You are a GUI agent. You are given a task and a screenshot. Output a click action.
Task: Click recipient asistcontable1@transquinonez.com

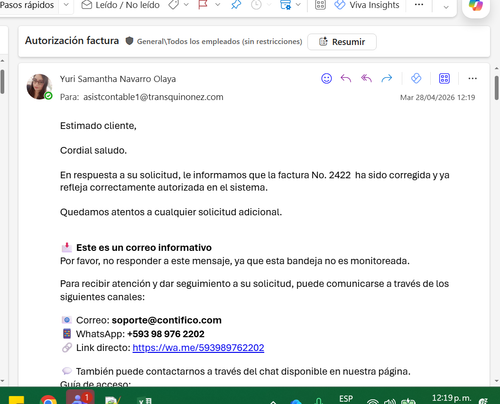click(153, 97)
